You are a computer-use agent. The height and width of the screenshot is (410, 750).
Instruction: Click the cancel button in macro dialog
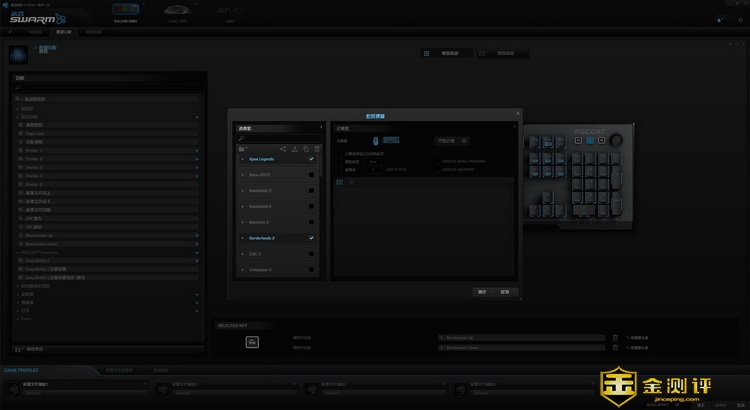(x=505, y=292)
